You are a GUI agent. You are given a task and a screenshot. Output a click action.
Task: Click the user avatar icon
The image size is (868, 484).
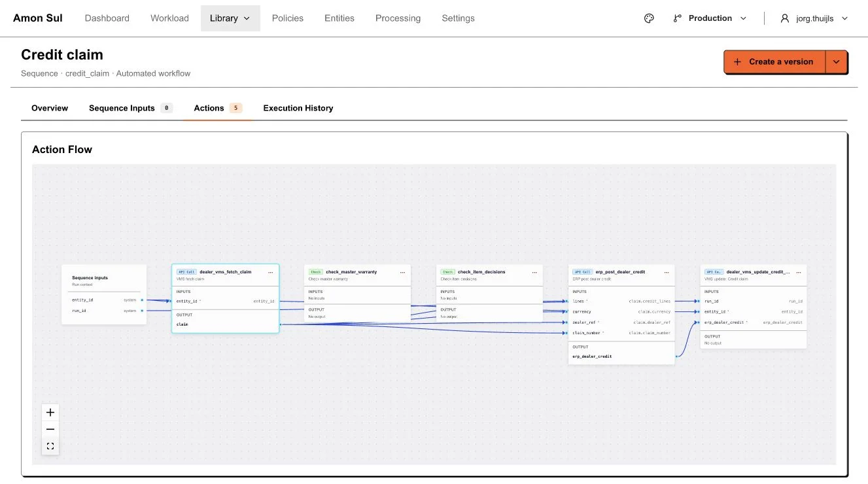coord(785,18)
